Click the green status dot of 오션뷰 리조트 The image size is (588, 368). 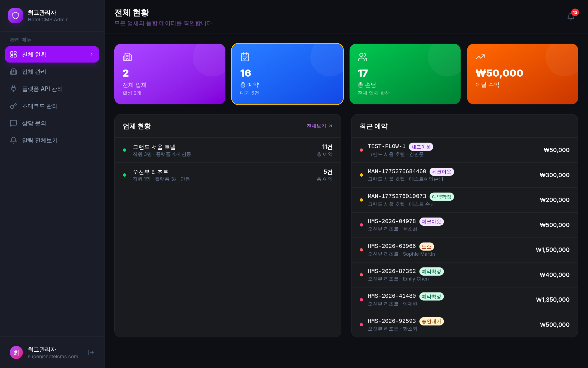(124, 175)
